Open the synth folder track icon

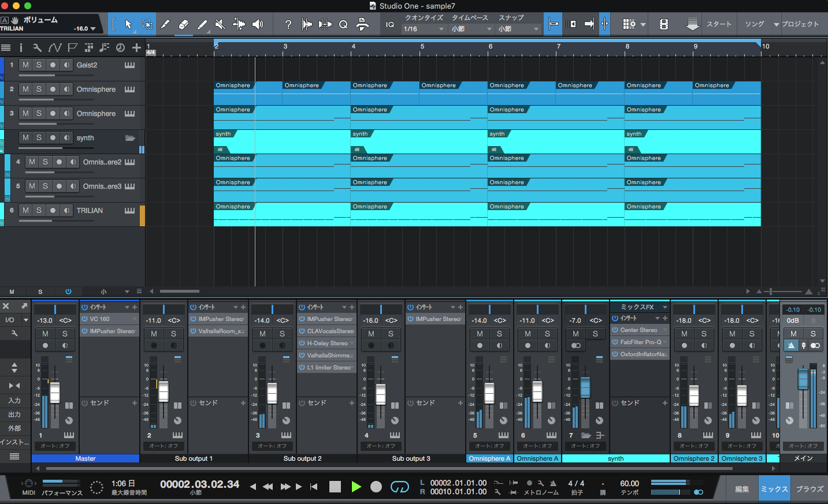pyautogui.click(x=130, y=138)
